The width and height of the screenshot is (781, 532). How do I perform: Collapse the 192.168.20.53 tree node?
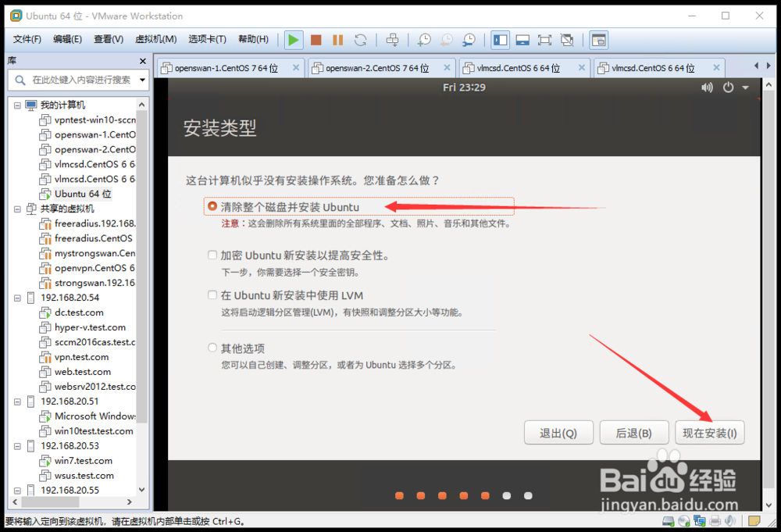(x=17, y=446)
